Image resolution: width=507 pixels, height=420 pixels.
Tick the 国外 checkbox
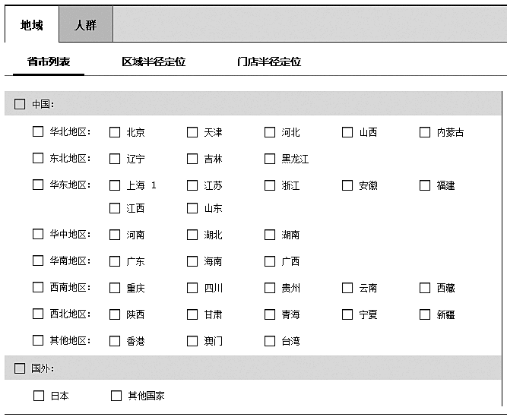pyautogui.click(x=20, y=368)
